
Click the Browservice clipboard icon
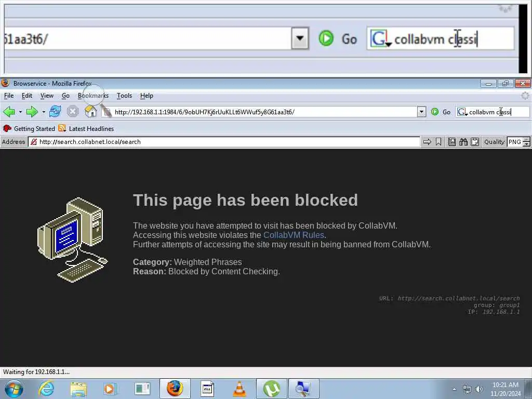coord(475,142)
